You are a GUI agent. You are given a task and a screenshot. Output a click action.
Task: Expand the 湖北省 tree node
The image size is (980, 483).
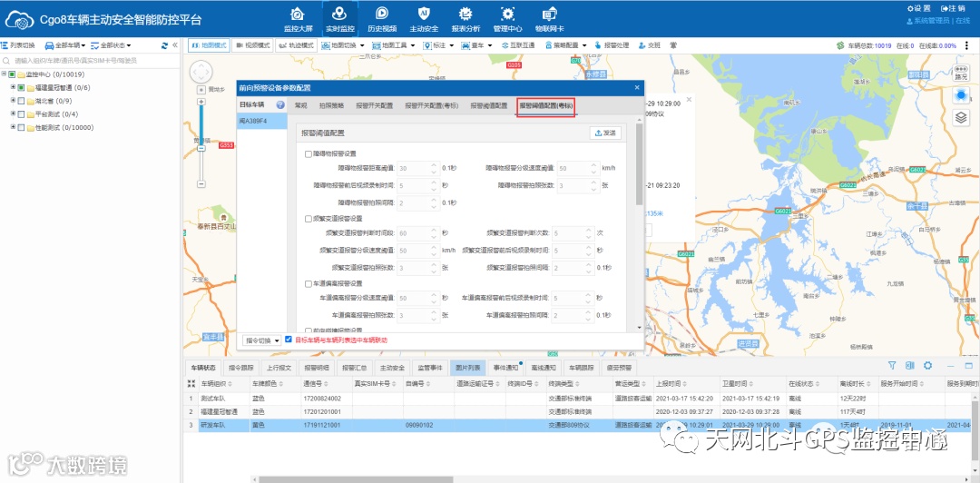point(13,101)
